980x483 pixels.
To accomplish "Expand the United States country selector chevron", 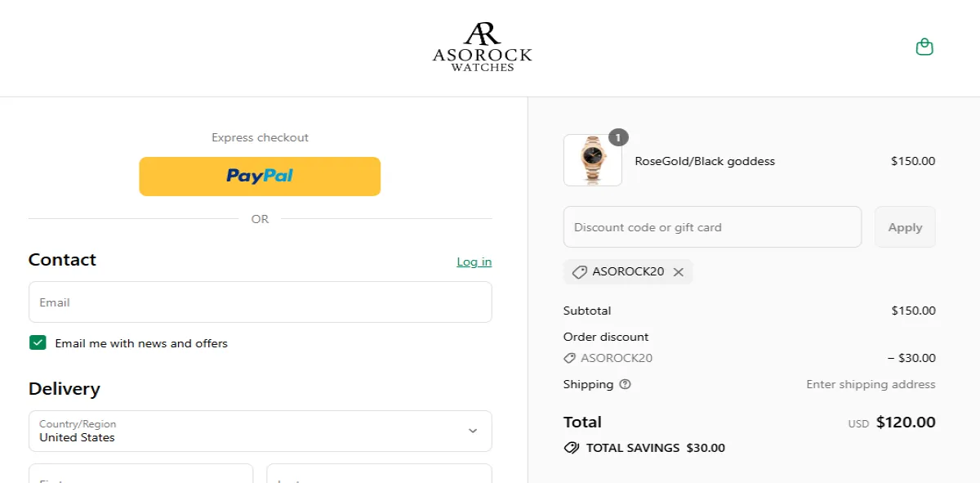I will point(471,431).
